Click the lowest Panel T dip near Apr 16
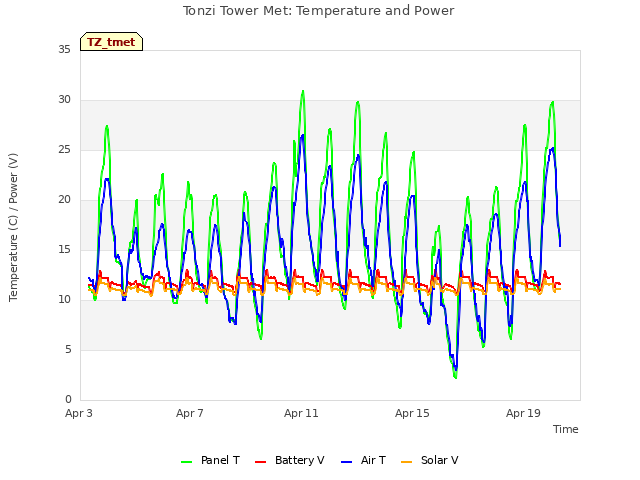This screenshot has width=640, height=480. (456, 377)
